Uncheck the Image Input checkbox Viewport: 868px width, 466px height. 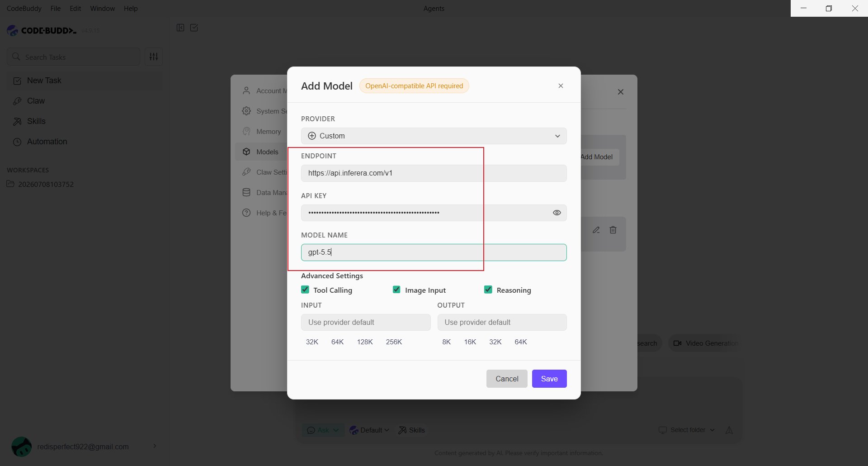(396, 290)
